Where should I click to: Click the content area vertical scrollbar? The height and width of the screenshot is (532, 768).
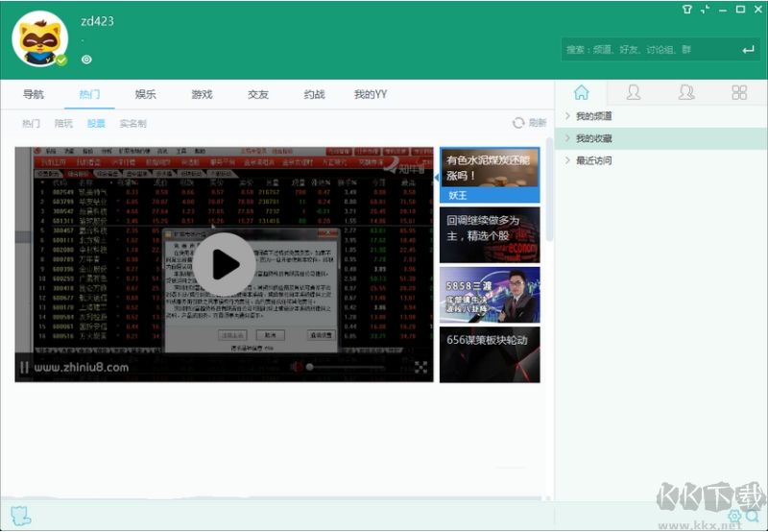549,189
